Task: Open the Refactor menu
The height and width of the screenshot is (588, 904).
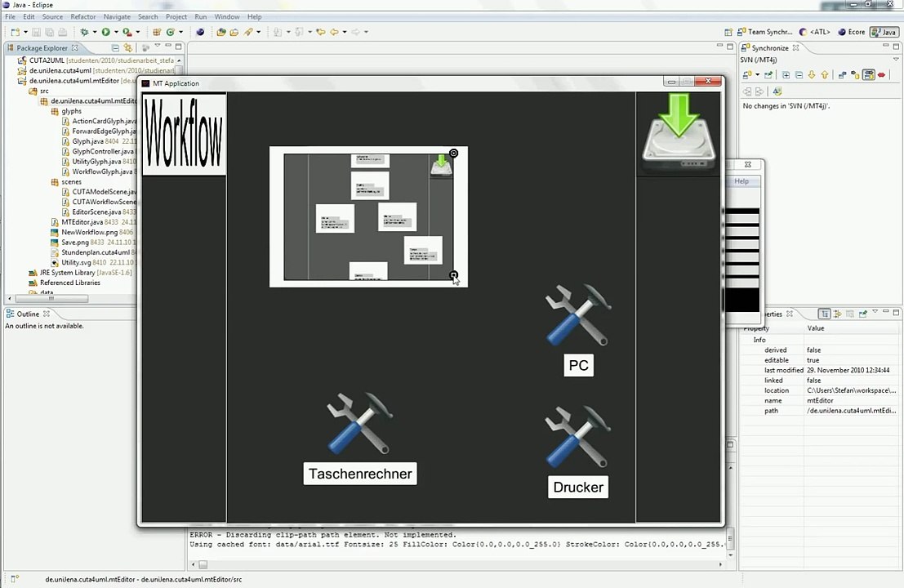Action: tap(83, 16)
